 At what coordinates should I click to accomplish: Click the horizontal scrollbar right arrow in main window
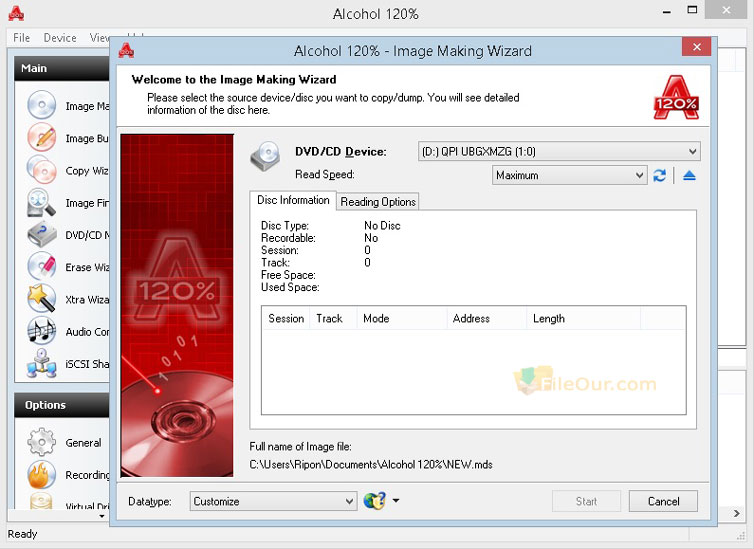tap(737, 513)
